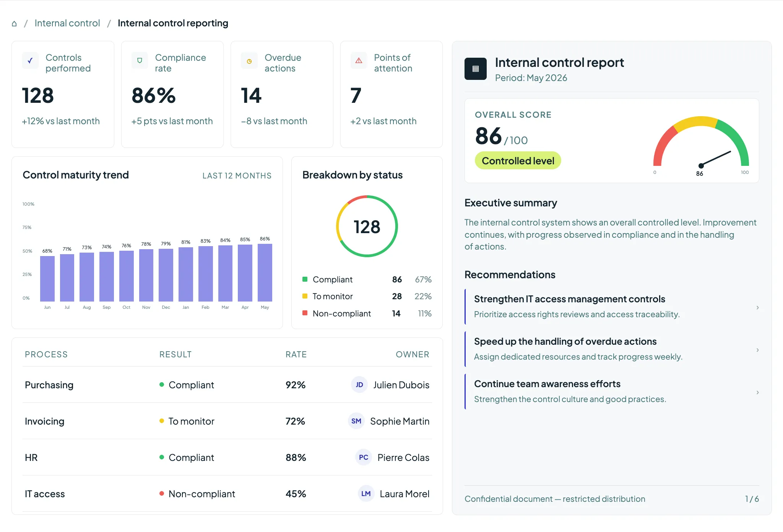Click the Period: May 2026 text
783x532 pixels.
pos(531,78)
